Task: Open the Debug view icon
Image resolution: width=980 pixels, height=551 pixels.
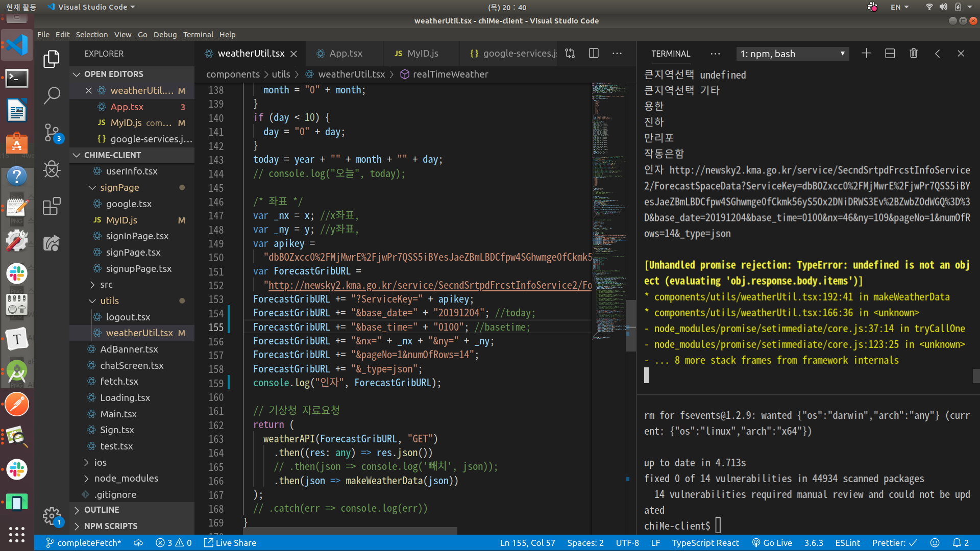Action: (x=52, y=169)
